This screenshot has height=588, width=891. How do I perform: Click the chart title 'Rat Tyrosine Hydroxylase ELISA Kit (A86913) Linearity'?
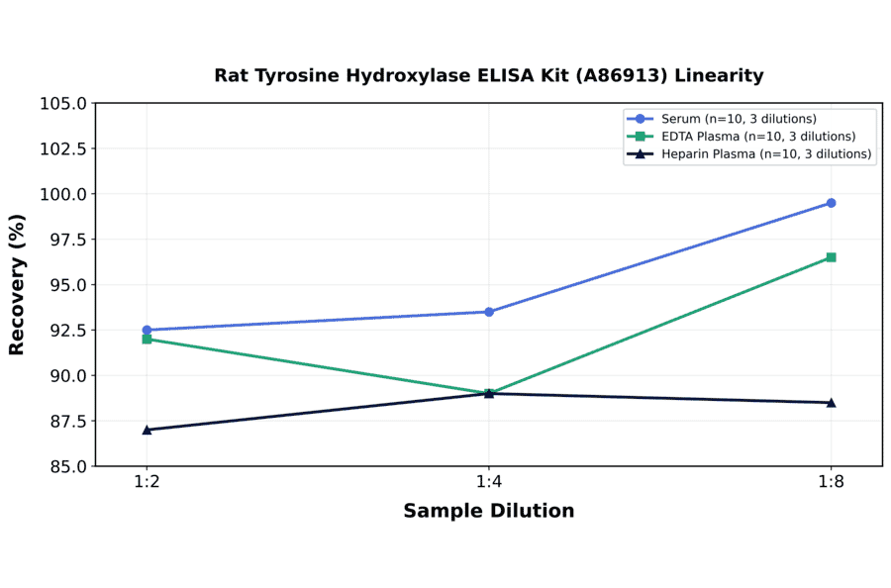click(x=489, y=75)
